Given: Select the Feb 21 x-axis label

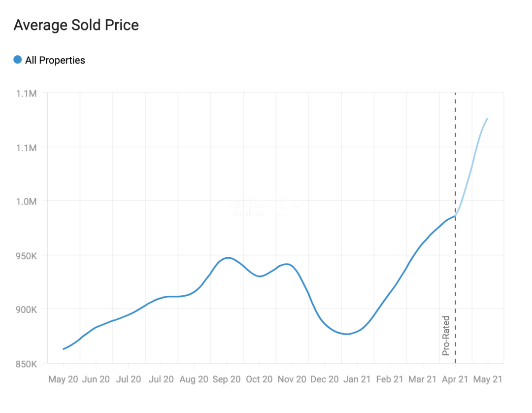Looking at the screenshot, I should 390,379.
